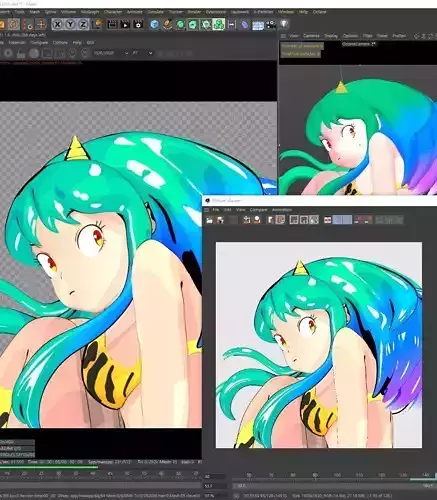437x500 pixels.
Task: Open the Simulate menu
Action: [x=155, y=12]
